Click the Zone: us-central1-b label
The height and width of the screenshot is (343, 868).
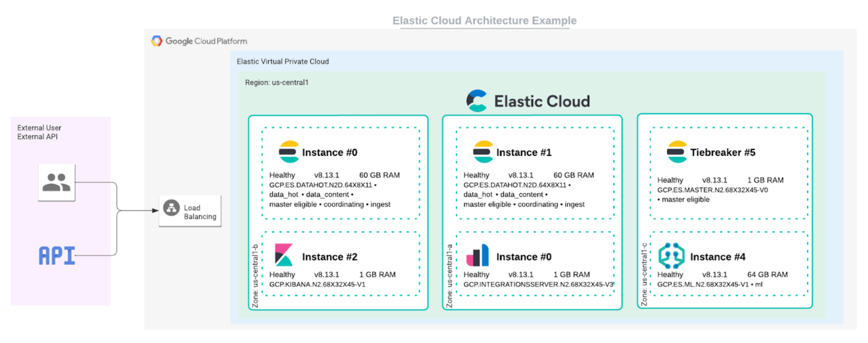coord(255,276)
